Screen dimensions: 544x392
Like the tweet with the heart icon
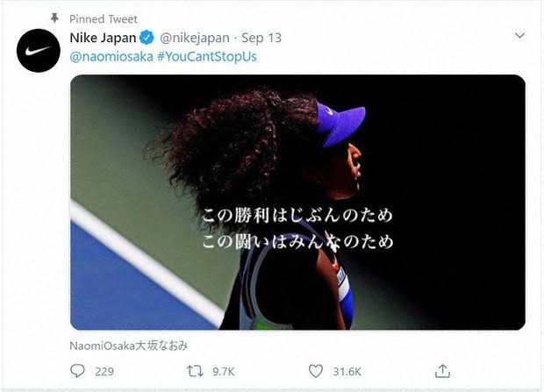(316, 371)
